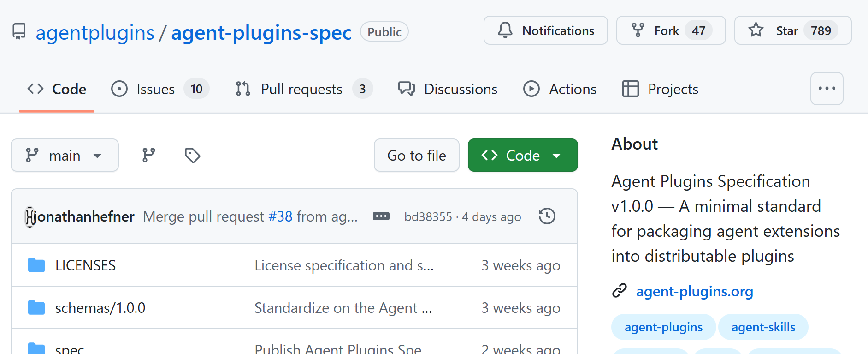The image size is (868, 354).
Task: Open the agent-plugins.org website link
Action: click(695, 291)
